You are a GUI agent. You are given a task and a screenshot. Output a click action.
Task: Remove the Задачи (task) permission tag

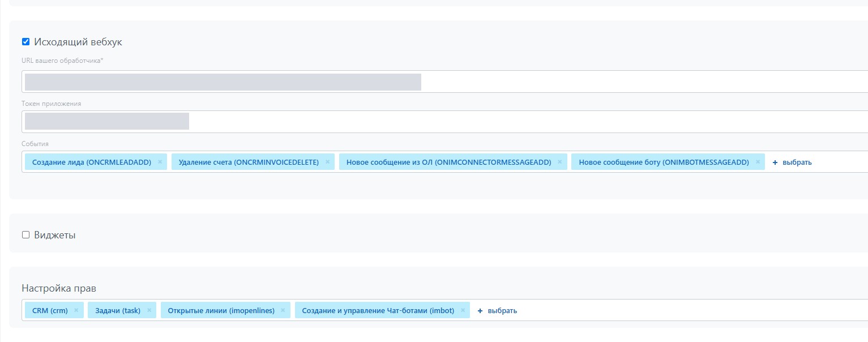149,310
